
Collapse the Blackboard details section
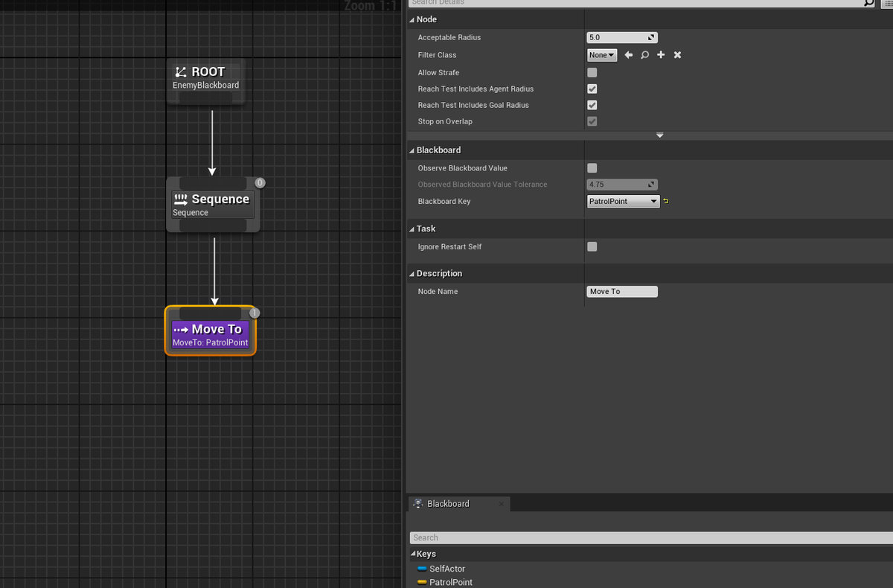tap(412, 150)
